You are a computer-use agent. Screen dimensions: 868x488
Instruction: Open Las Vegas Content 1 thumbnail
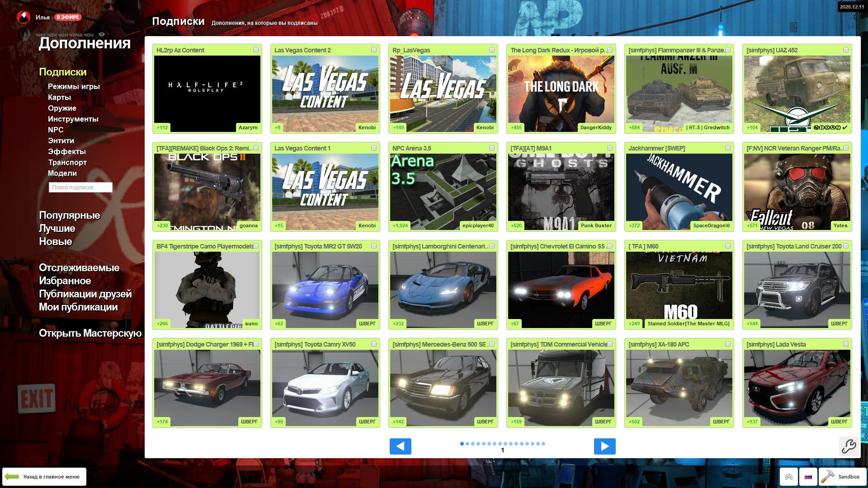pos(325,192)
